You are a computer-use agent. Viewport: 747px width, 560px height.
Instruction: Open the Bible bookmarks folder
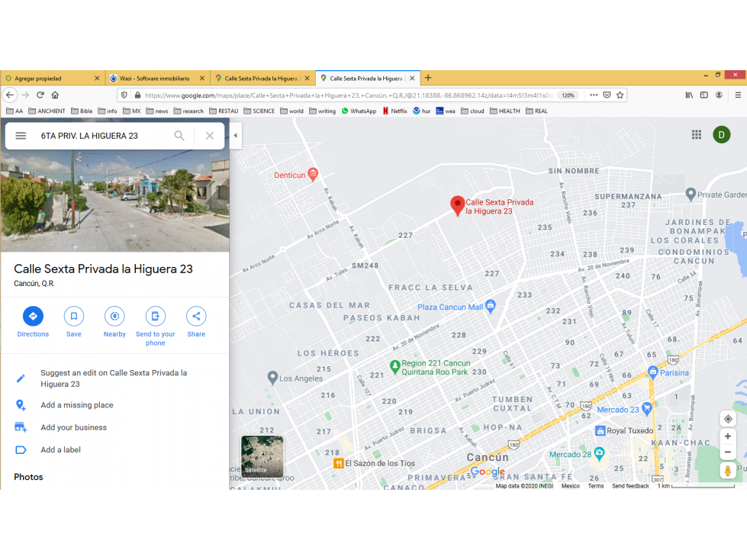click(82, 111)
